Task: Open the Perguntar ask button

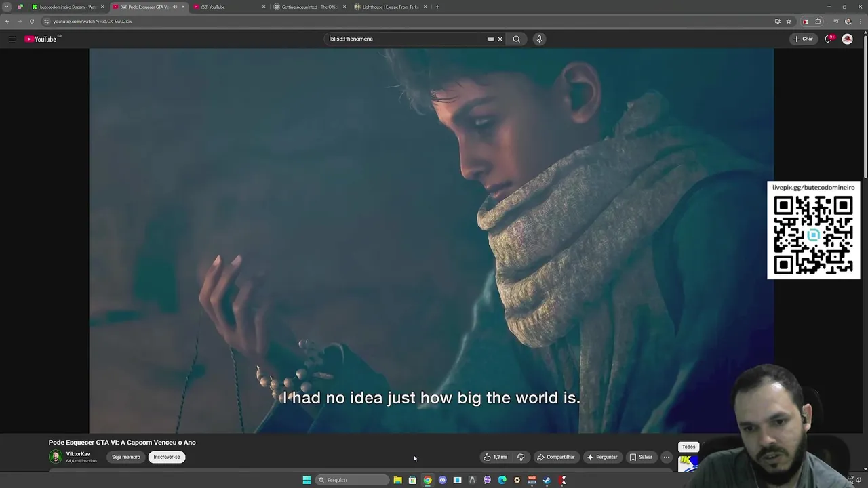Action: coord(602,457)
